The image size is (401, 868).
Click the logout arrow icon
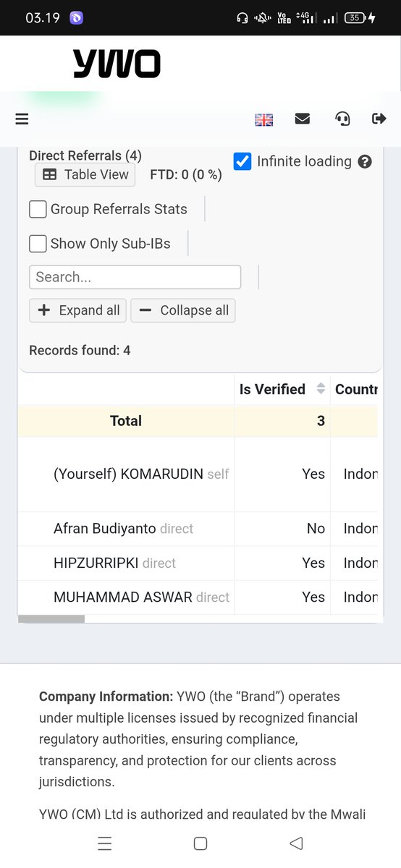point(379,119)
